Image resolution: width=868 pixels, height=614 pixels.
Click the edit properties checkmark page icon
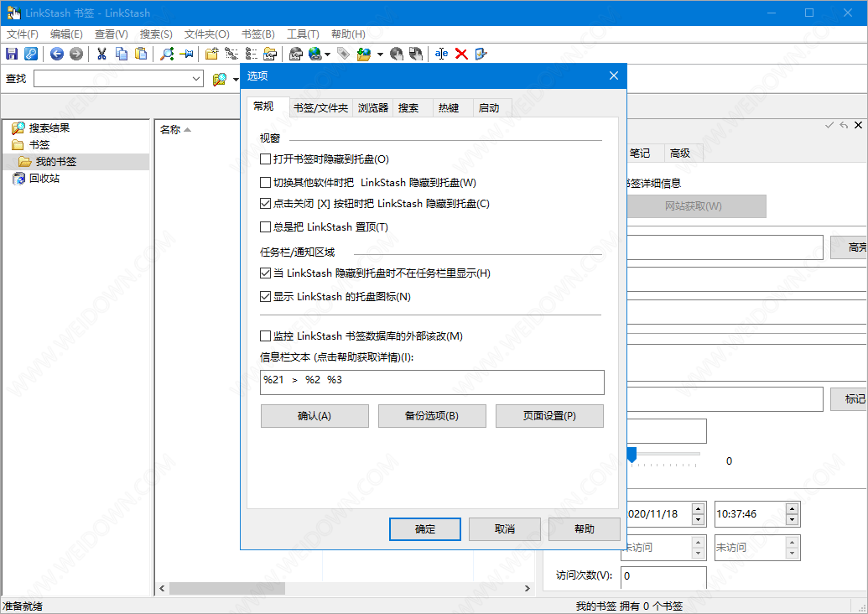(481, 54)
